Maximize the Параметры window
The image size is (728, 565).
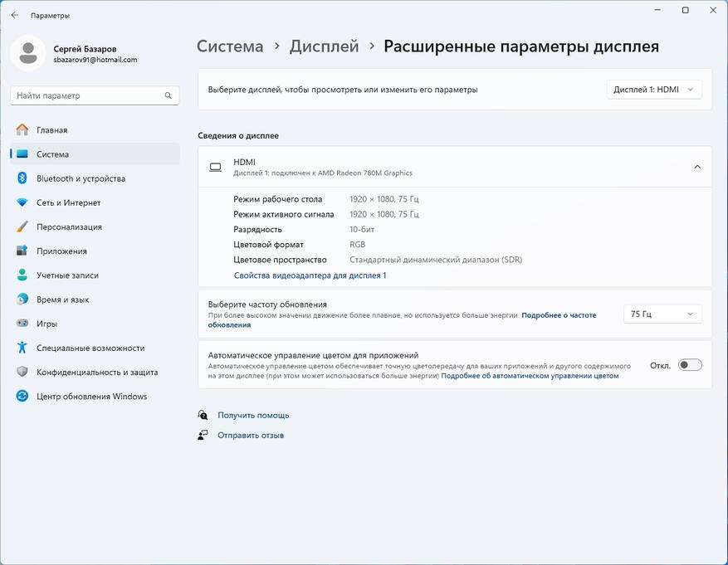coord(686,10)
